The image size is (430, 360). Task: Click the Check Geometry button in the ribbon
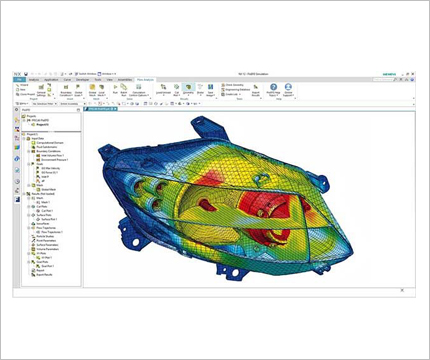point(232,85)
